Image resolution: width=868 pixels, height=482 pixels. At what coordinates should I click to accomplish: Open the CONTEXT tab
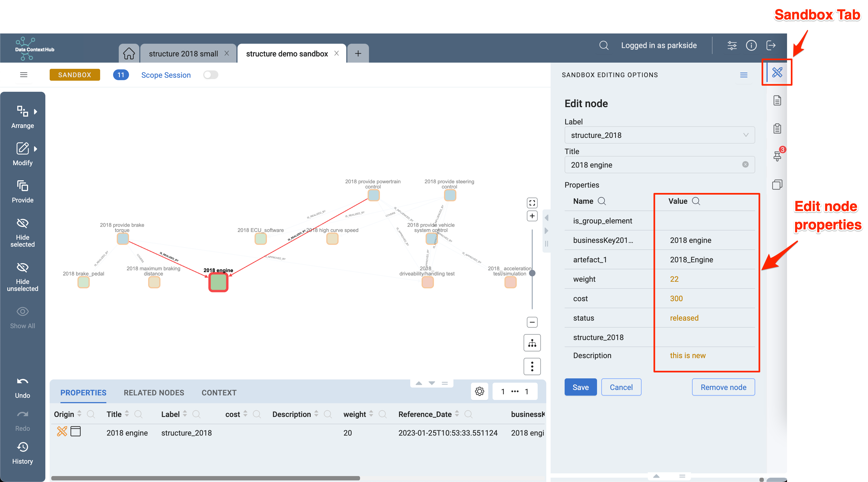(x=219, y=392)
